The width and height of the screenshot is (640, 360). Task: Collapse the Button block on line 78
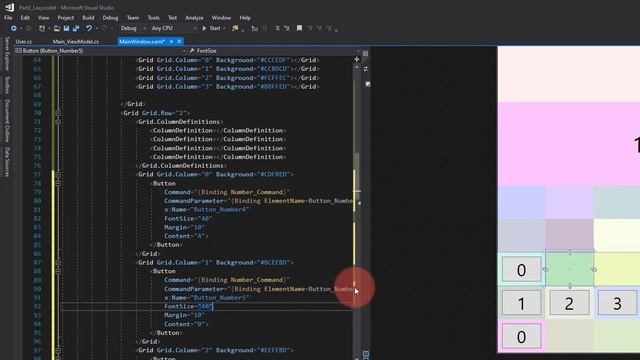pyautogui.click(x=58, y=183)
